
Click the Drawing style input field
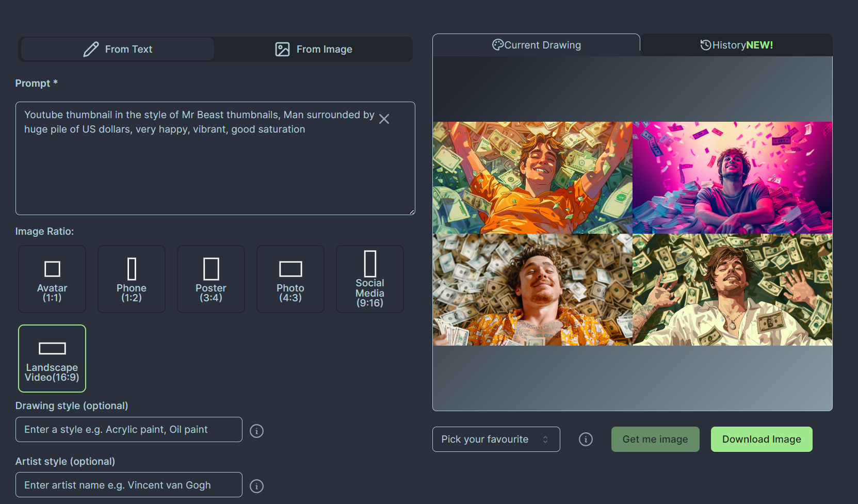[x=129, y=430]
